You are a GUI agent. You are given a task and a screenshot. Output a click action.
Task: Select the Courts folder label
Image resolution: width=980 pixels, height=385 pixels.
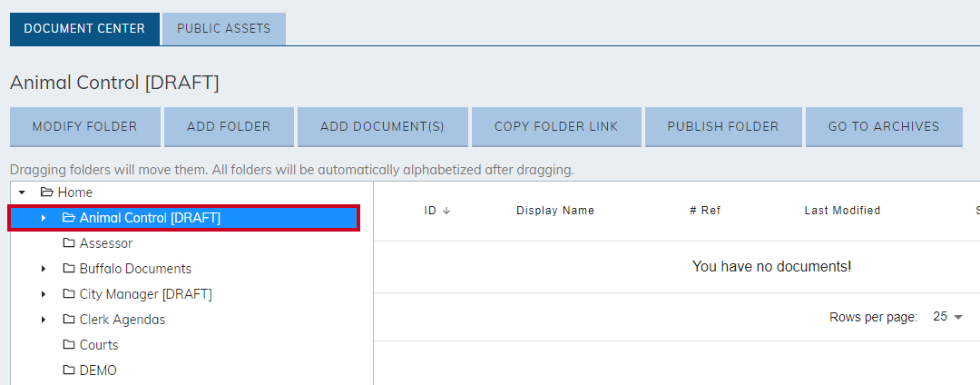[99, 345]
